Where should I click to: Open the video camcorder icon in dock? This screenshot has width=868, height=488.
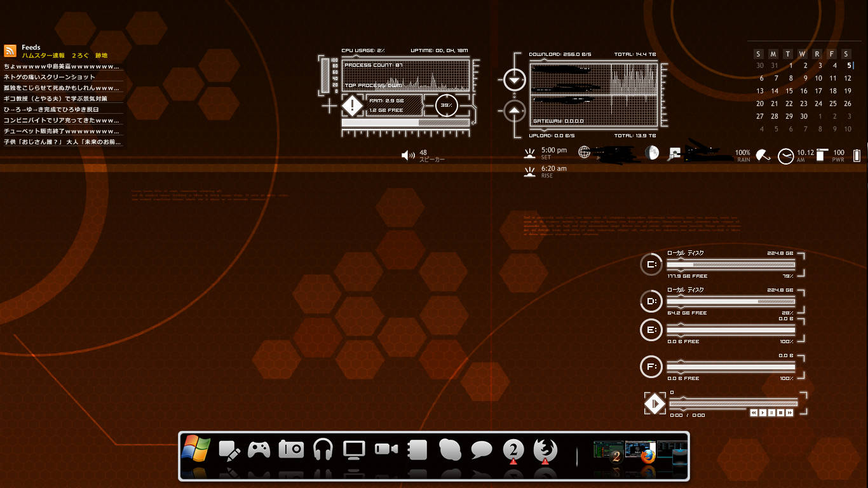coord(386,449)
